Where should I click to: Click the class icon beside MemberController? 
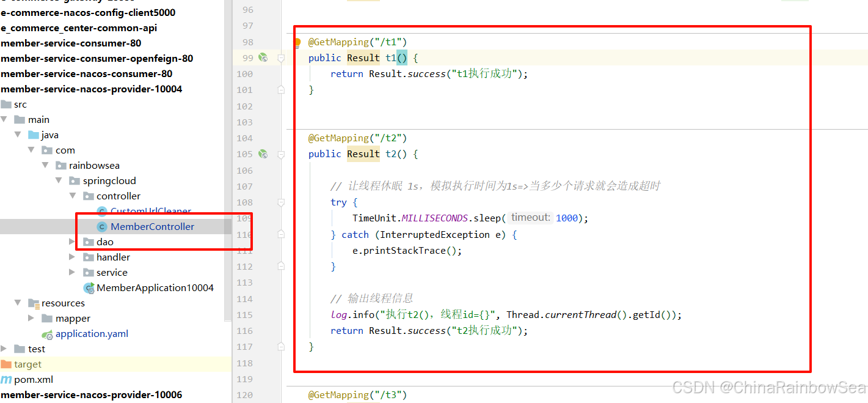102,226
